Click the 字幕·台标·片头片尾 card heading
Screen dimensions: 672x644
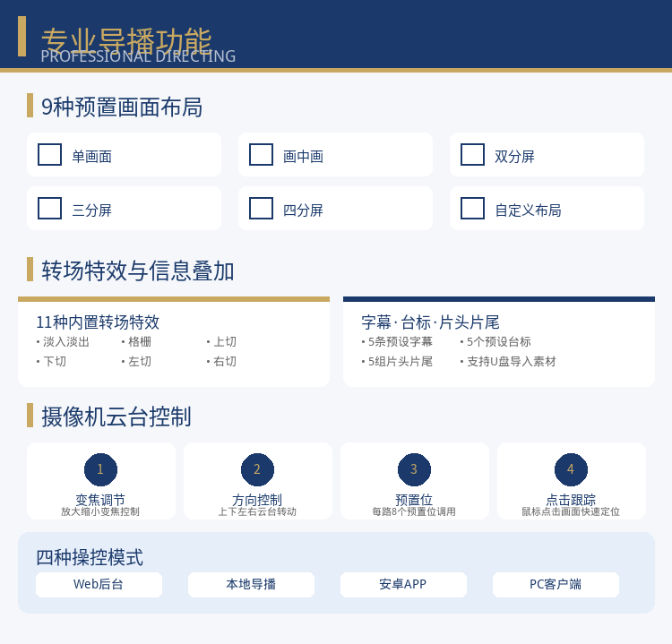pos(430,322)
